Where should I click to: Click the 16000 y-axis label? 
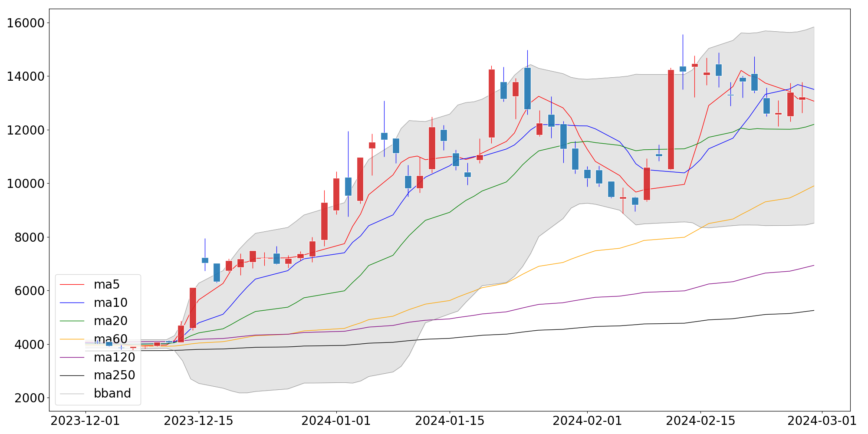point(26,23)
